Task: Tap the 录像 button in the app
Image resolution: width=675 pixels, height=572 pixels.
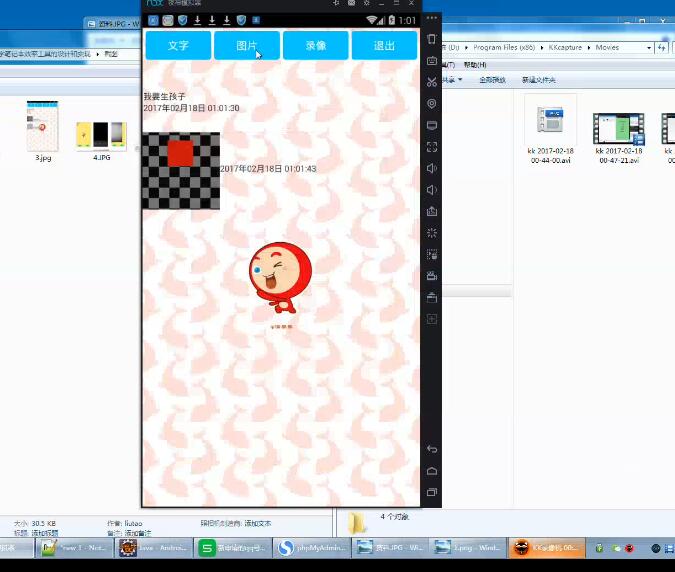Action: tap(316, 45)
